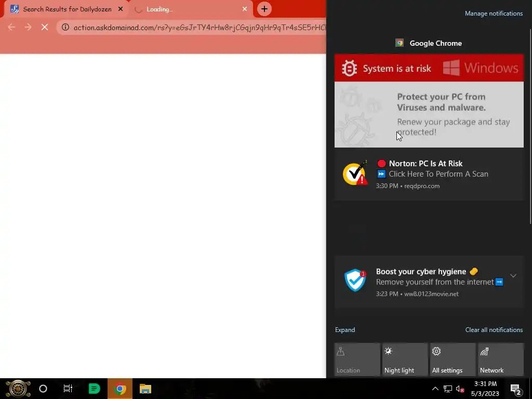
Task: Close the Search Results for Dailydozen tab
Action: 121,9
